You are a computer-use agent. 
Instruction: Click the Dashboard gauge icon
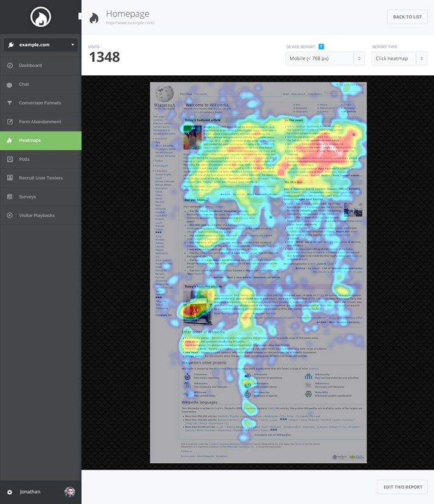pos(10,66)
